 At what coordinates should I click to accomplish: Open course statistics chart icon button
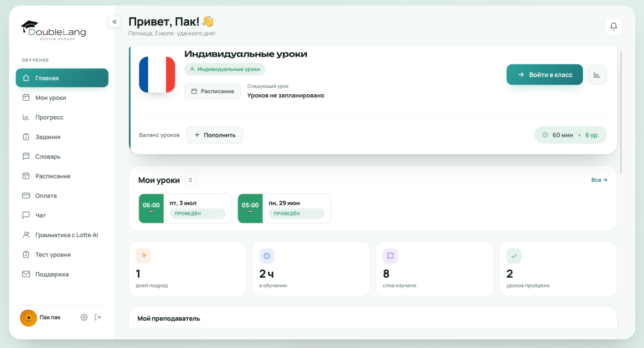[597, 74]
